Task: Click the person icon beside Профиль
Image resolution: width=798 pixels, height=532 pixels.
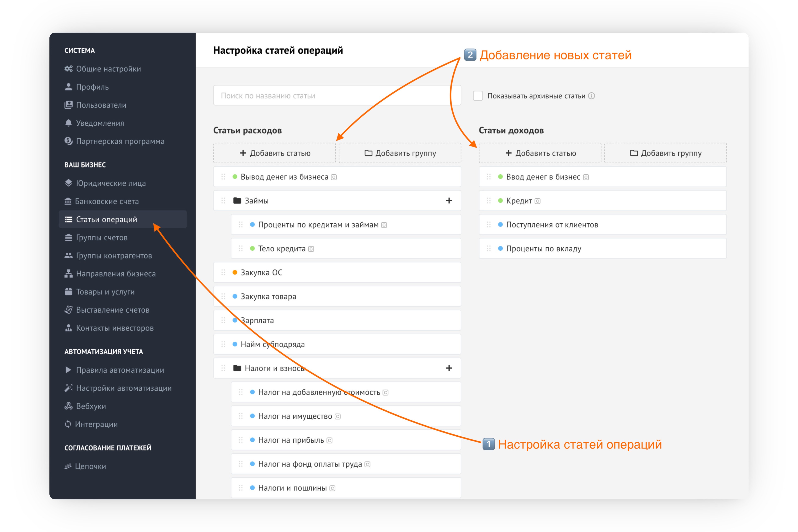Action: 69,87
